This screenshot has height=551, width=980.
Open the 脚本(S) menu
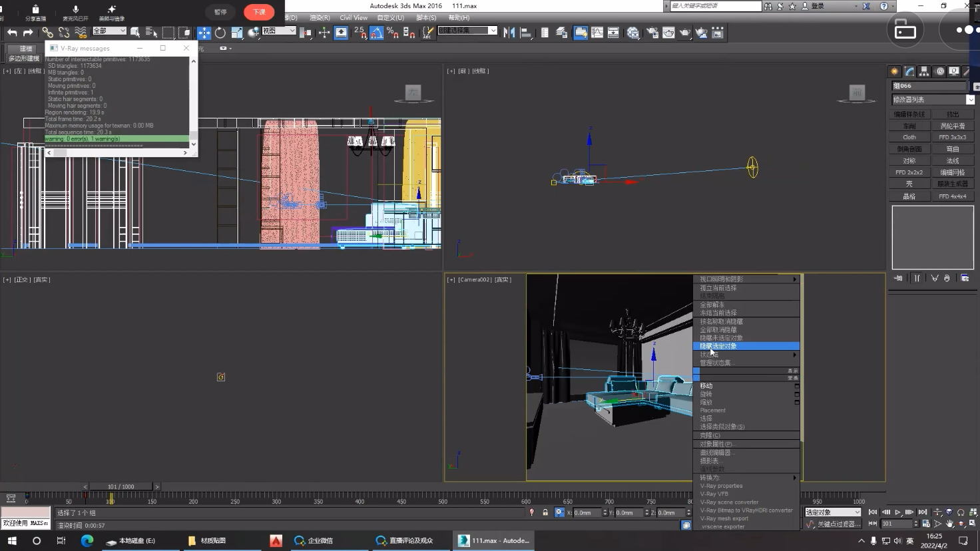point(426,17)
